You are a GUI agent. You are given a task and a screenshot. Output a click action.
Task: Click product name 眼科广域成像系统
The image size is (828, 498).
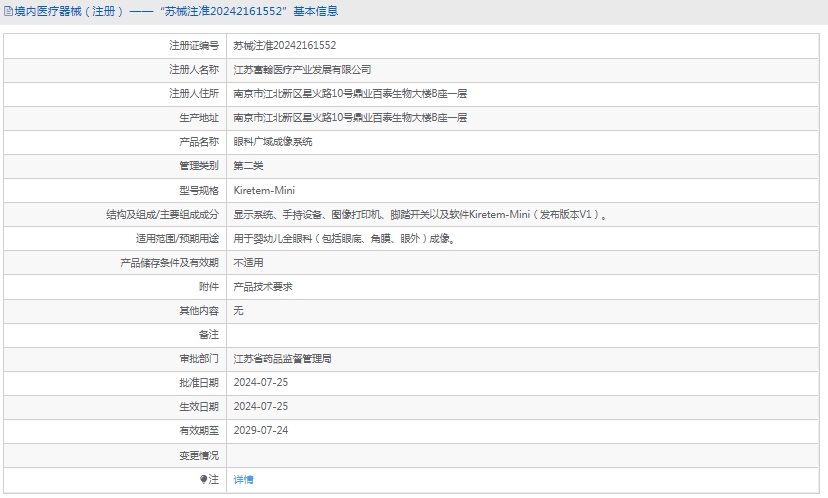(272, 142)
